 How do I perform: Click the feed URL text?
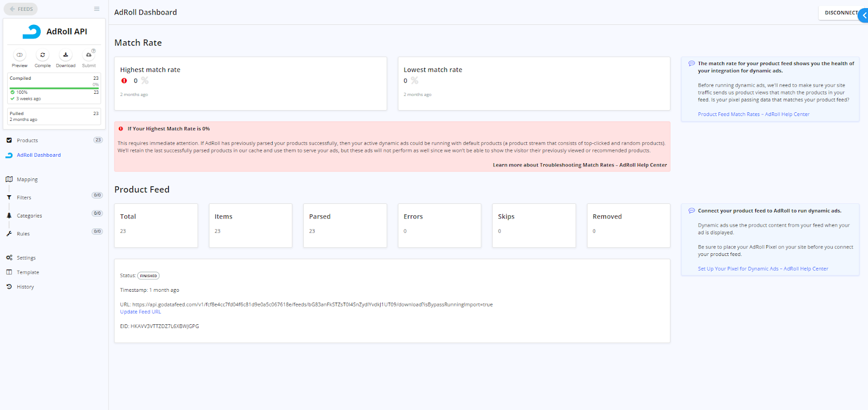click(x=312, y=305)
